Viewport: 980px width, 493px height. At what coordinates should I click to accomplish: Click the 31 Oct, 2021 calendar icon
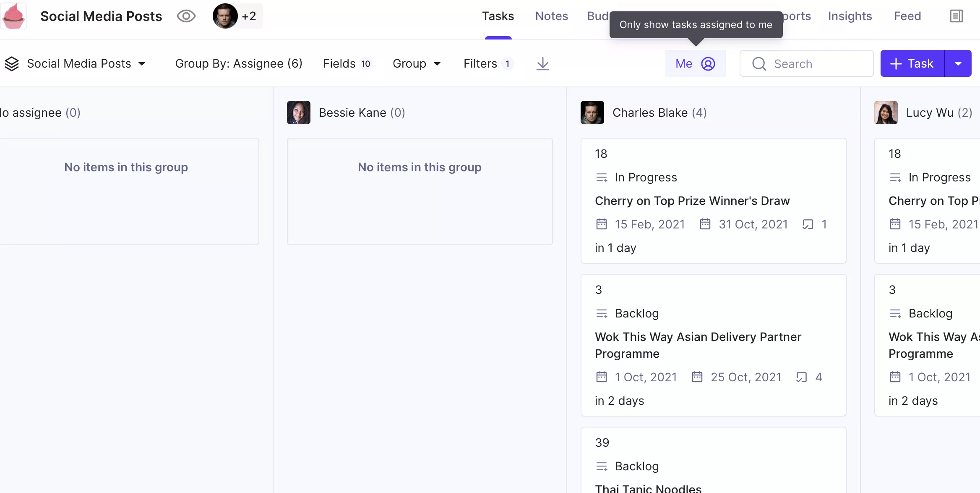coord(705,224)
